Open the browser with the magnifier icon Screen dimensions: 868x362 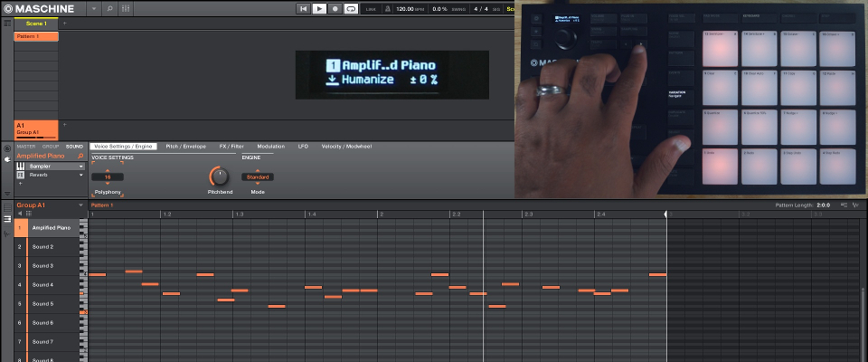pos(109,9)
